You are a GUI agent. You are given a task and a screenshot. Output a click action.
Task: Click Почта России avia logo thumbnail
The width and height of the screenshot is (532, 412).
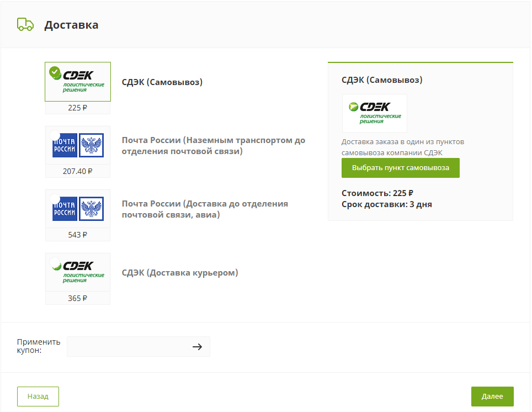click(78, 209)
